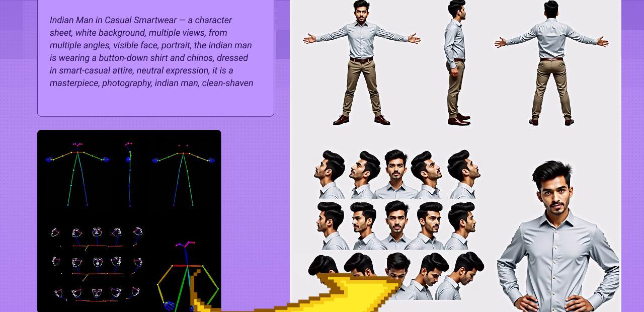
Task: Pick the leftmost head in the top row
Action: tap(330, 175)
